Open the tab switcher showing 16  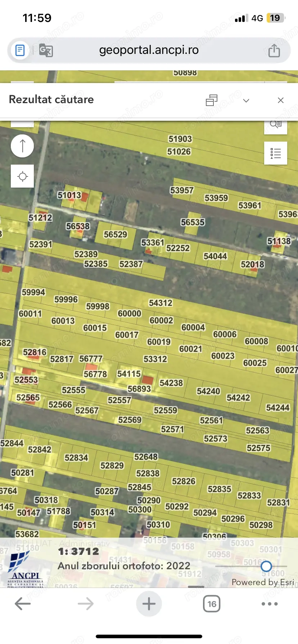coord(212,604)
